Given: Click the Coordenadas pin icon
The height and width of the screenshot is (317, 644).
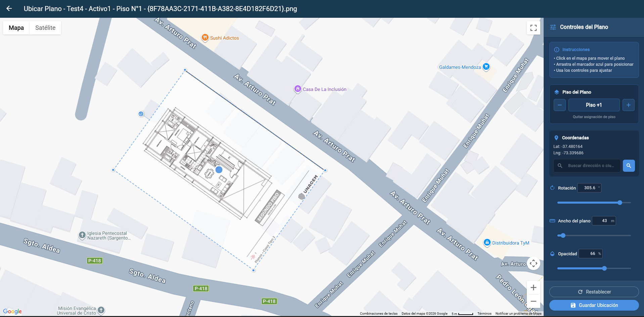Looking at the screenshot, I should (556, 138).
